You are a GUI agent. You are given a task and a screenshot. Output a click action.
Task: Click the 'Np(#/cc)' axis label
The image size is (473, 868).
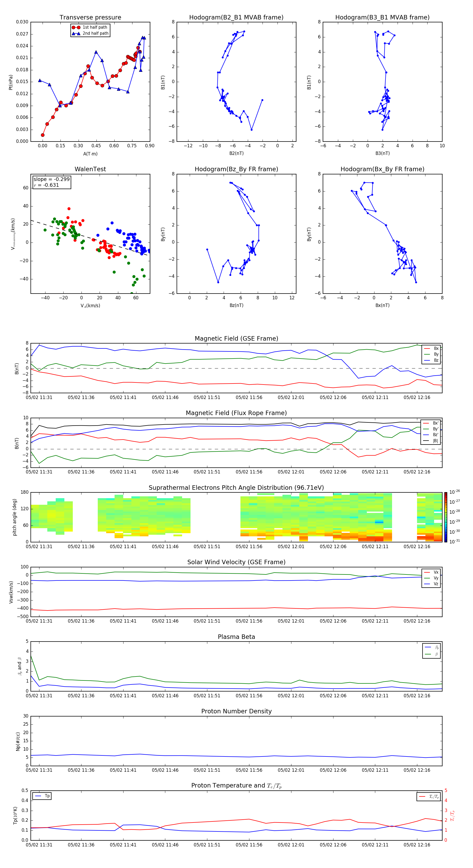coord(18,741)
